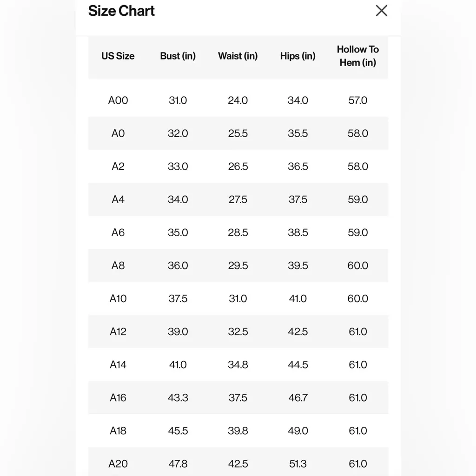Select the A4 size row label
Image resolution: width=476 pixels, height=476 pixels.
pos(118,199)
